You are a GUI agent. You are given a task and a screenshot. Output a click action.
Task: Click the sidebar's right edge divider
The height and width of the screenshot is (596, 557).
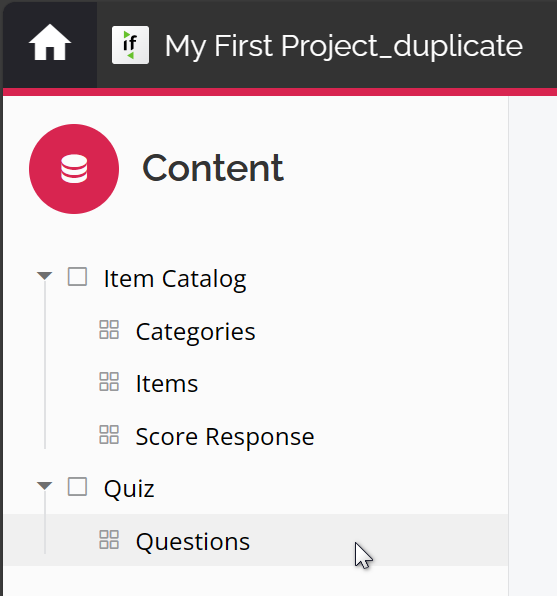tap(508, 346)
